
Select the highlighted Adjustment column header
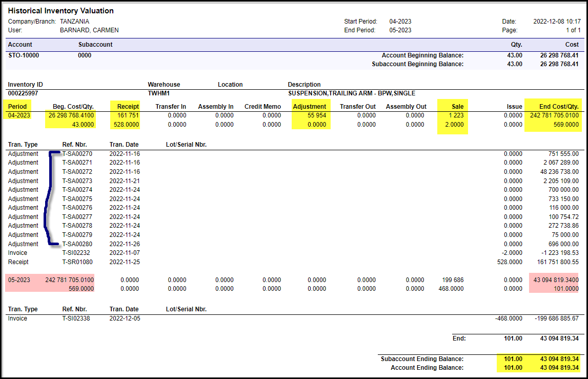tap(309, 107)
